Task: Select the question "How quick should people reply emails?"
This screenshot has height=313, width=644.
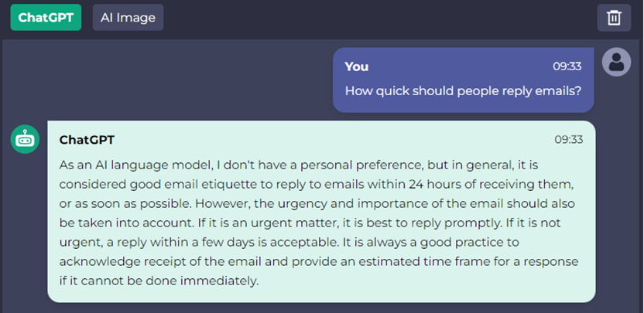Action: tap(464, 90)
